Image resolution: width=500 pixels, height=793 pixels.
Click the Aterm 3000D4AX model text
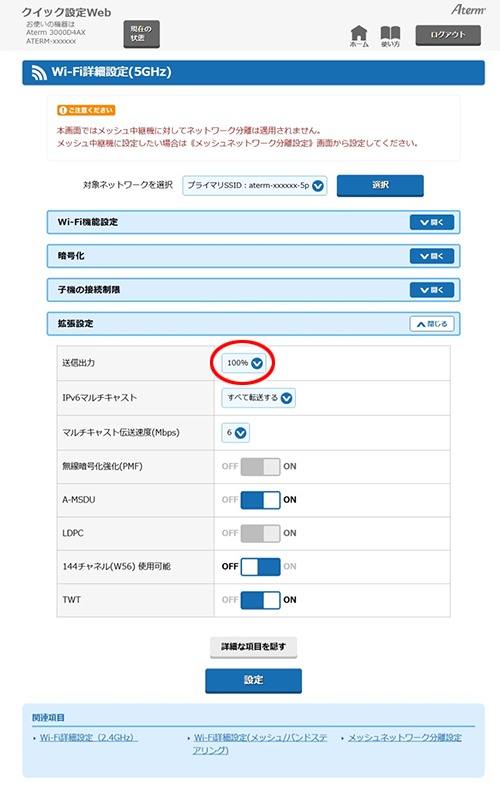[x=56, y=32]
